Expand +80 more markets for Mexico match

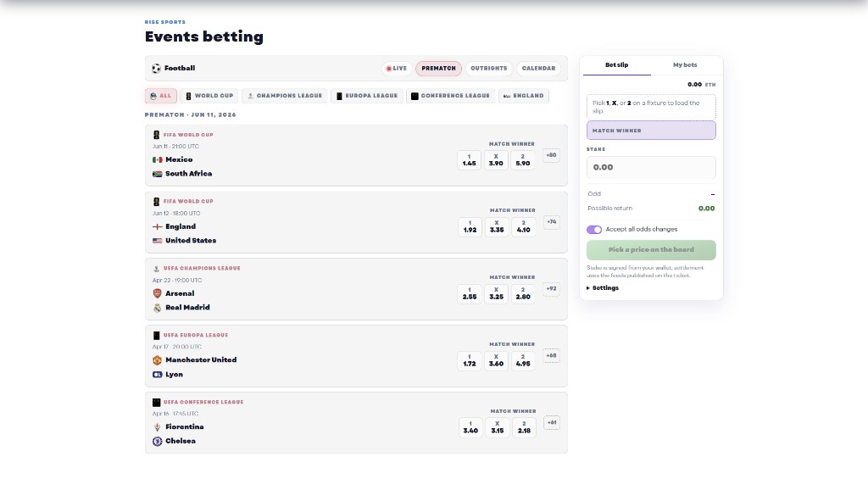click(551, 155)
